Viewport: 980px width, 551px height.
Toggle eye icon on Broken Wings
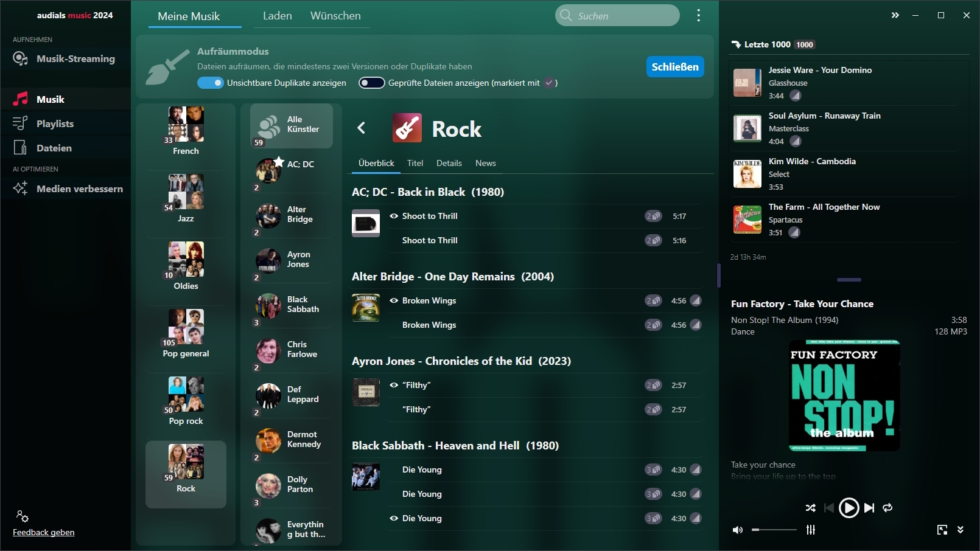click(394, 300)
